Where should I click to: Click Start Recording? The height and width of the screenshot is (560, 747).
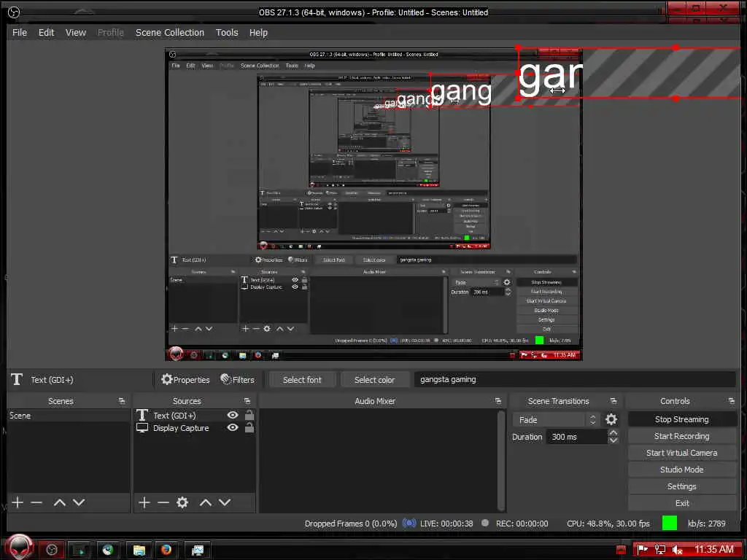(x=682, y=436)
